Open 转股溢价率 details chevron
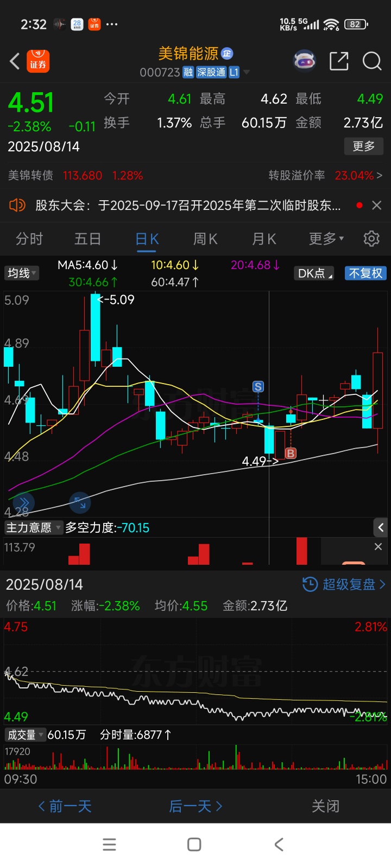391x868 pixels. pyautogui.click(x=379, y=175)
